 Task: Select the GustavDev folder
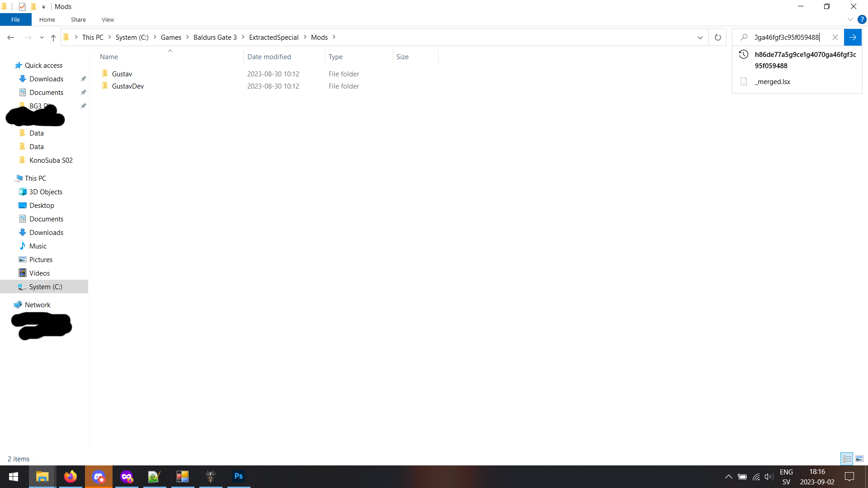click(x=128, y=86)
